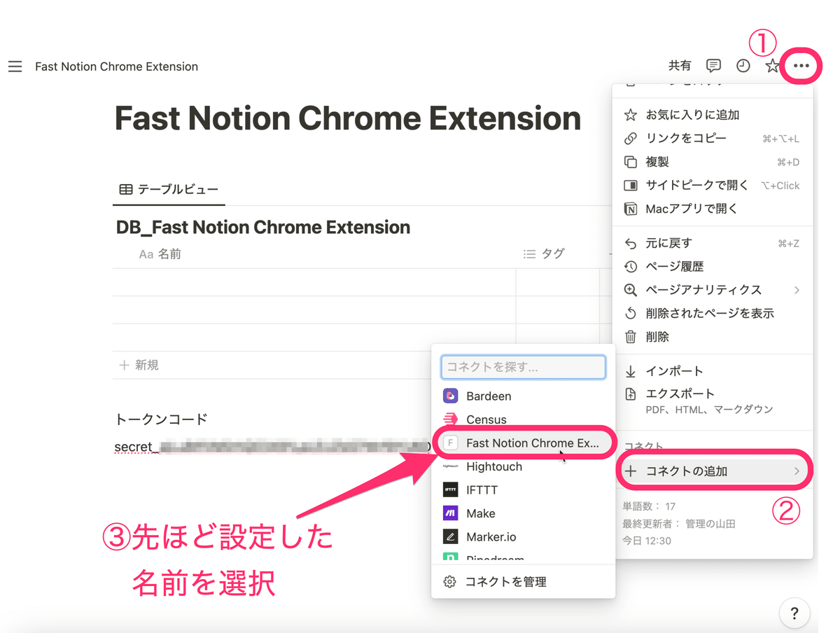Open the page options via the ••• icon
This screenshot has height=633, width=840.
pos(801,65)
